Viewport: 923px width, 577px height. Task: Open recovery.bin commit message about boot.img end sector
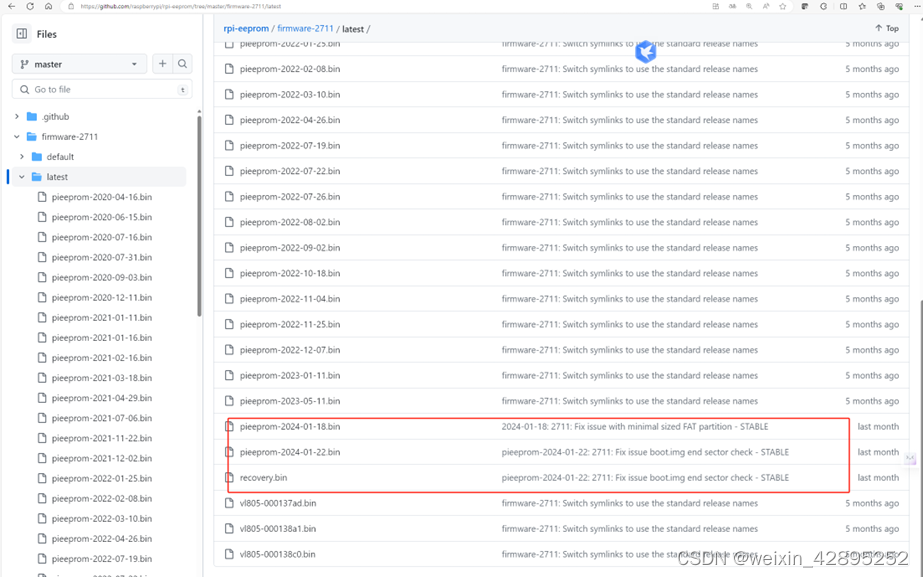tap(645, 477)
